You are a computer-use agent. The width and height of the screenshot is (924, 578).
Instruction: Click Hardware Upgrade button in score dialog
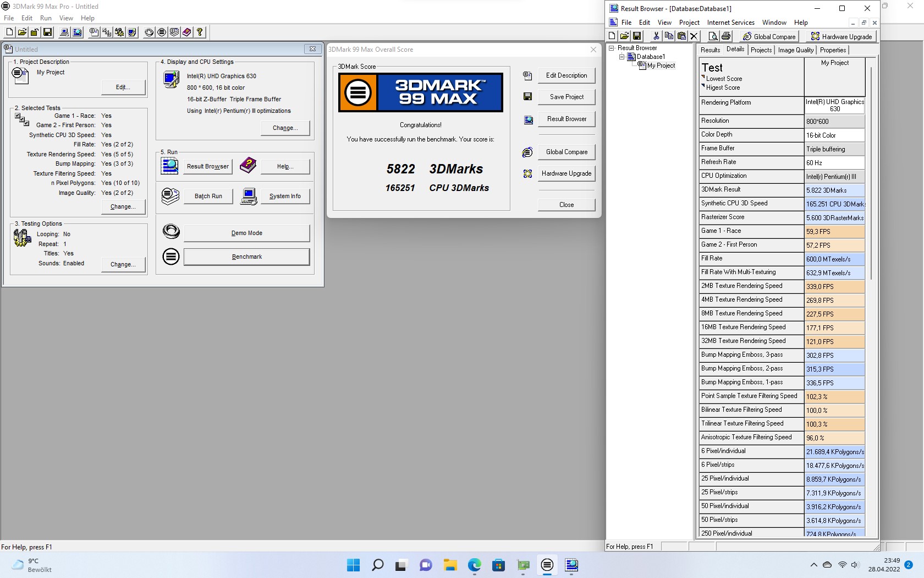click(x=566, y=173)
